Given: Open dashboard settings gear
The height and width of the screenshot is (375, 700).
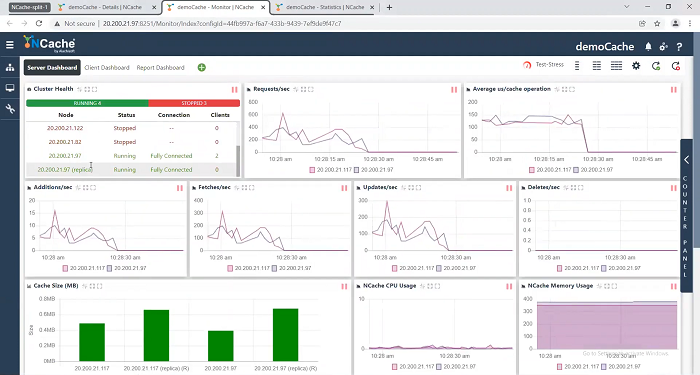Looking at the screenshot, I should [x=636, y=66].
